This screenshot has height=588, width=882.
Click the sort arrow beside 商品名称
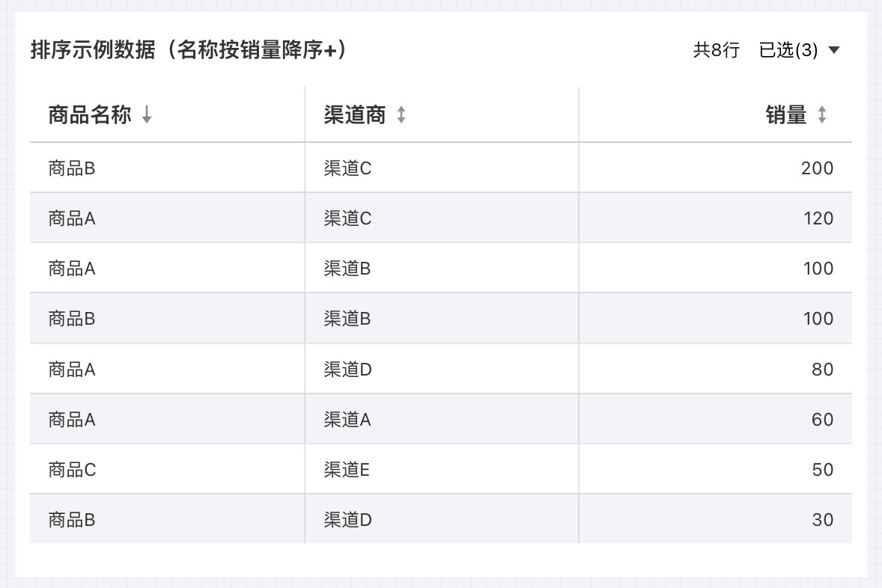click(147, 114)
